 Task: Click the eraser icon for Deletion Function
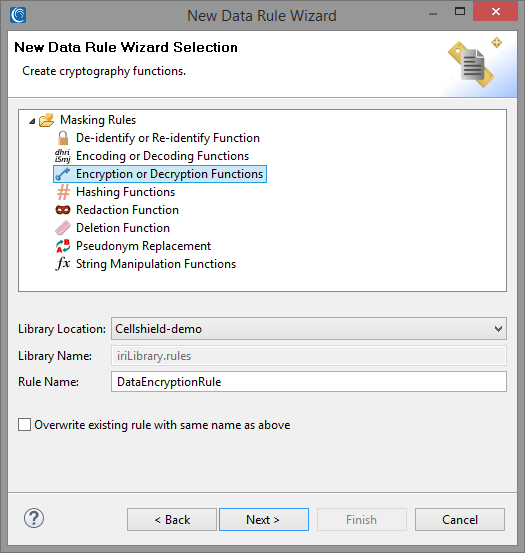pos(63,228)
